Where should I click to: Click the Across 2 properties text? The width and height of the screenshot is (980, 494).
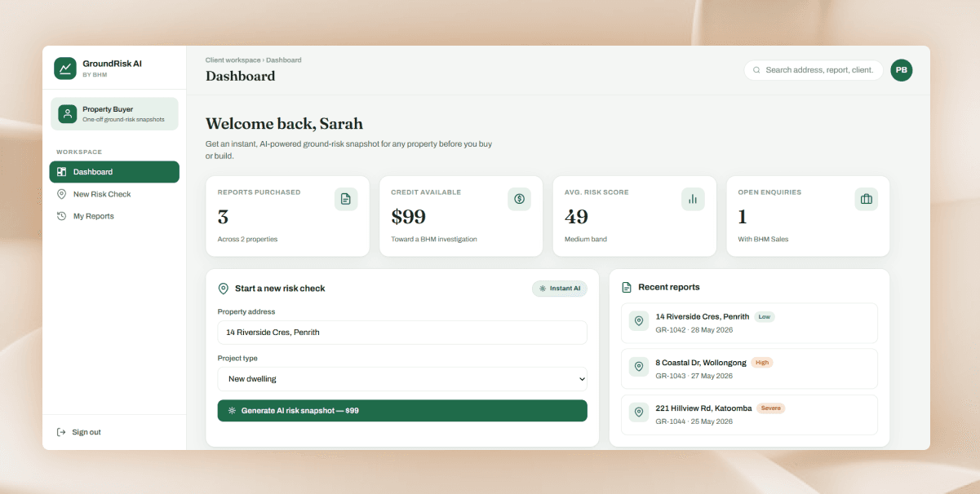point(247,240)
